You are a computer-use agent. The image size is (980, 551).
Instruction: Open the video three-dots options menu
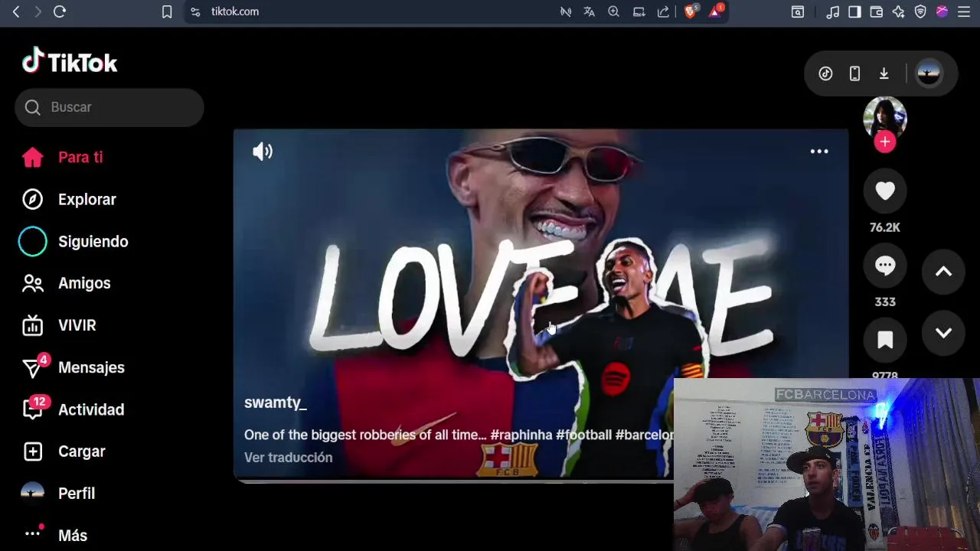point(819,152)
